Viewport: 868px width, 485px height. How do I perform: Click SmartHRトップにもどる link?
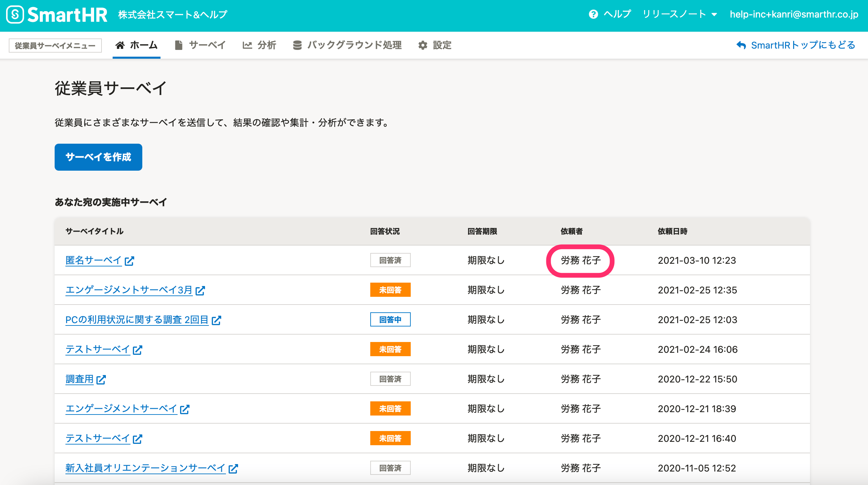(796, 45)
